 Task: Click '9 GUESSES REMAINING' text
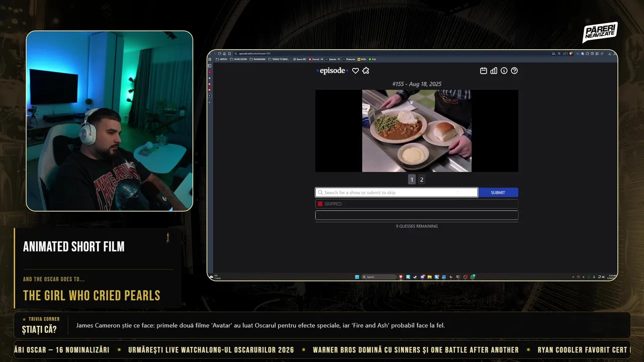[417, 226]
